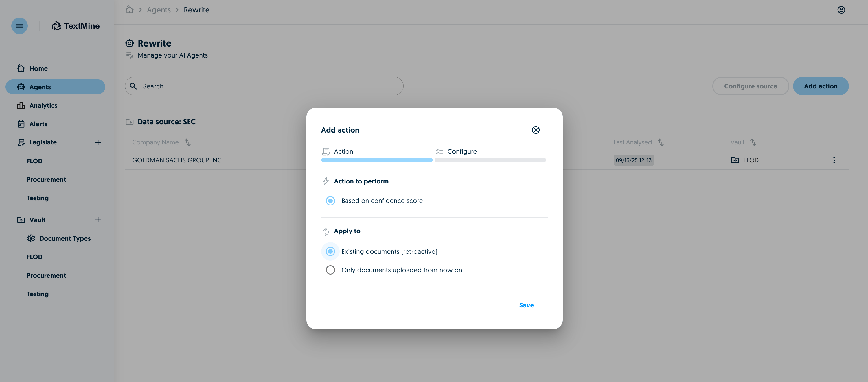Focus the Search input field
This screenshot has width=868, height=382.
[x=264, y=86]
